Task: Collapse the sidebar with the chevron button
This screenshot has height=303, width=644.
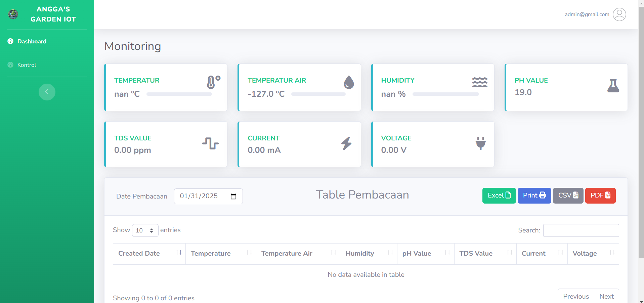Action: (x=47, y=92)
